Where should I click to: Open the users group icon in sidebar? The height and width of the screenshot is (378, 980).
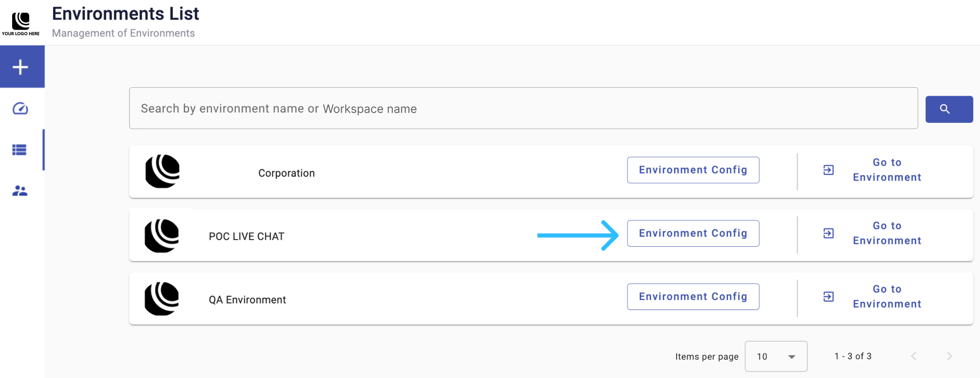tap(20, 190)
